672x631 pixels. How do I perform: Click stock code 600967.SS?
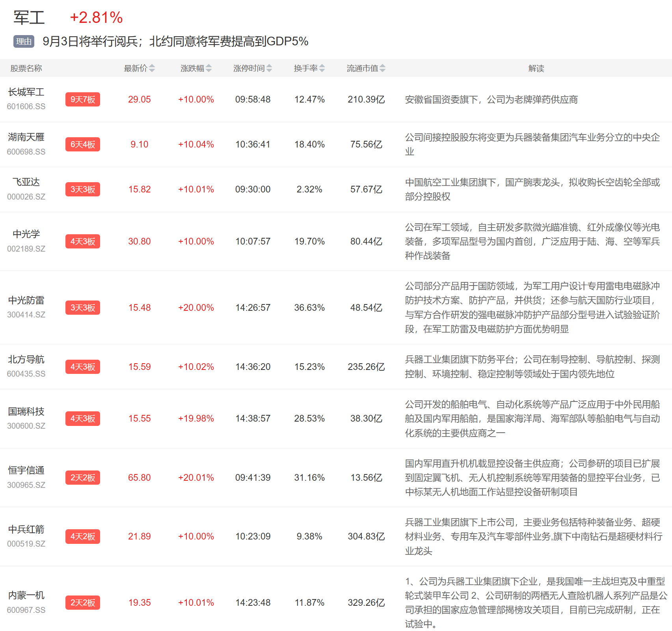[26, 610]
